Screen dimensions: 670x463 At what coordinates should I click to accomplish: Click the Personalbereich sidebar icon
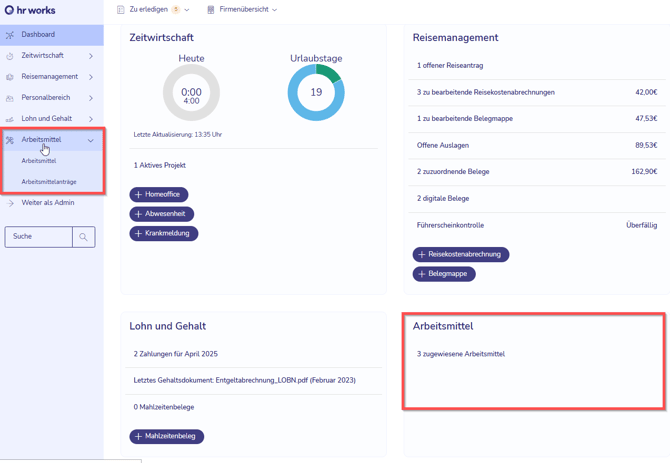click(x=10, y=98)
